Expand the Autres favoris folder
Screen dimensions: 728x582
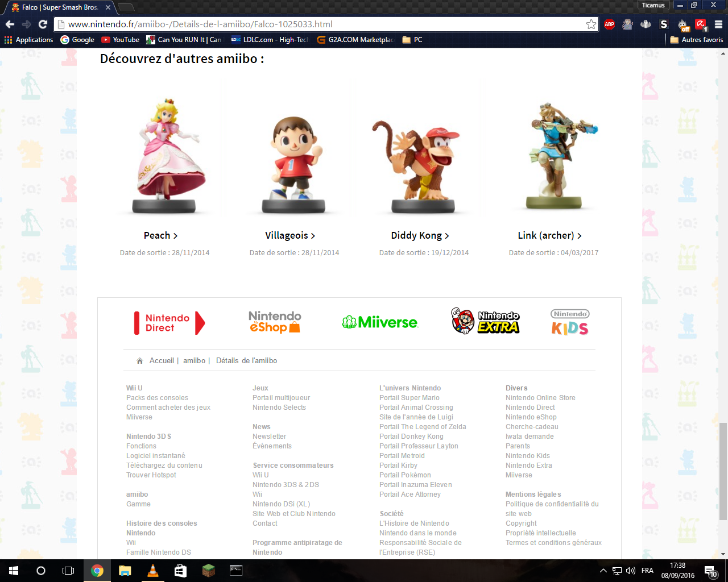[697, 40]
